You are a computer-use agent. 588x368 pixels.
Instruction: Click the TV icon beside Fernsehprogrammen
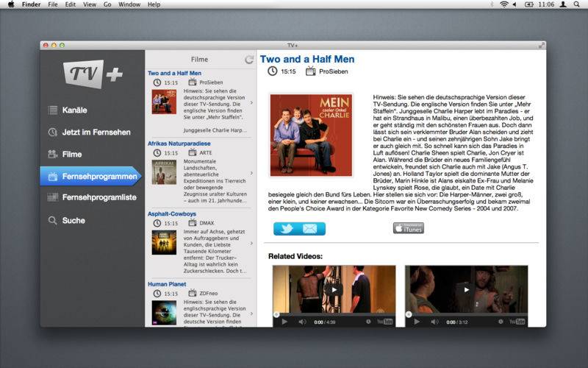coord(53,176)
